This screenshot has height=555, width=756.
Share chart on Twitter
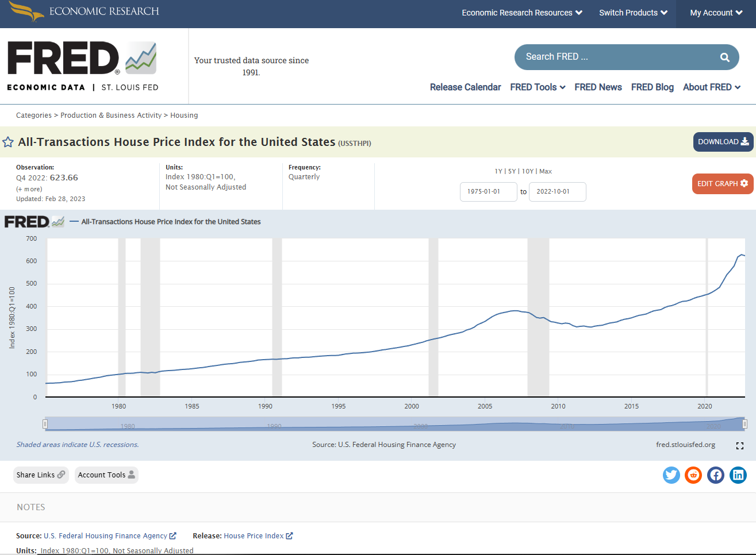pos(671,475)
